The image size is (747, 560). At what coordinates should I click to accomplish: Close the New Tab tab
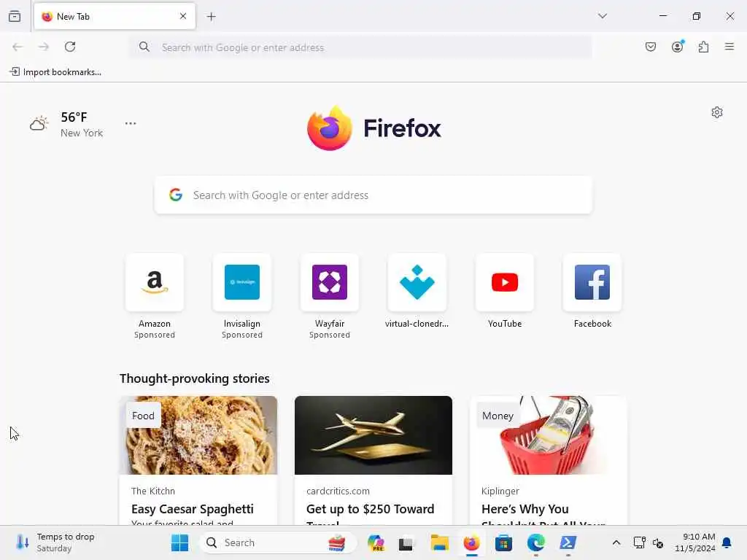pyautogui.click(x=183, y=16)
